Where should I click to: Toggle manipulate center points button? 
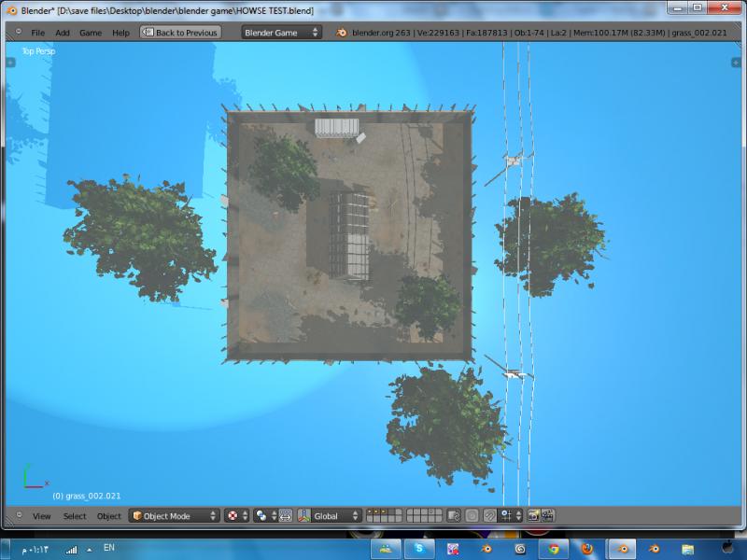click(x=286, y=516)
